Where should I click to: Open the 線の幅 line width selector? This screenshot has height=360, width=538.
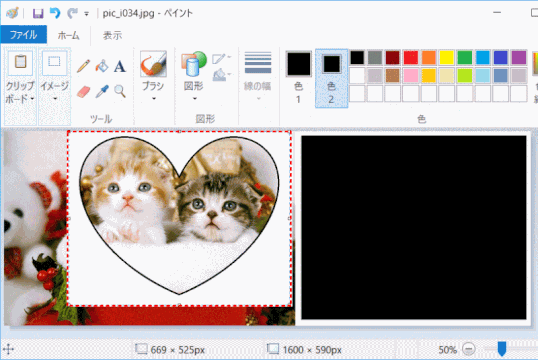(x=258, y=77)
